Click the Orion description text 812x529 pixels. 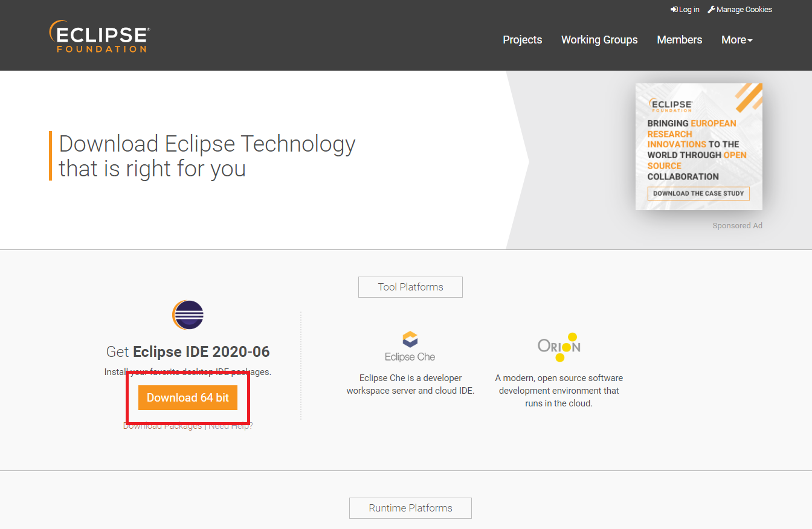click(559, 390)
